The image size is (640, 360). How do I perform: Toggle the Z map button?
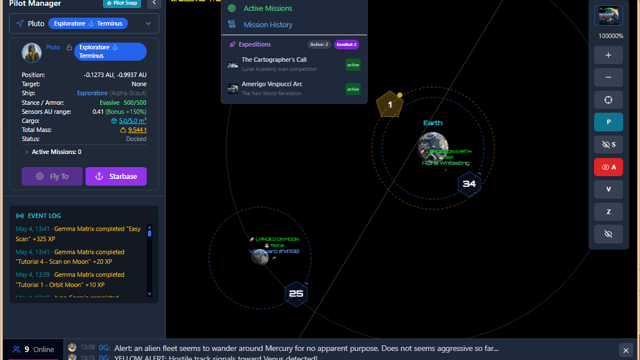[x=608, y=212]
